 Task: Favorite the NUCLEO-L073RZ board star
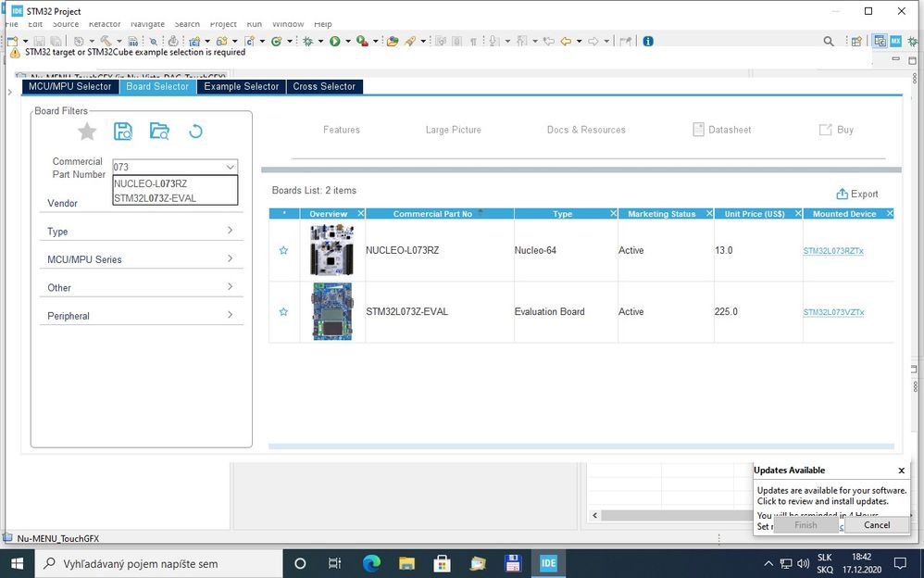[283, 250]
